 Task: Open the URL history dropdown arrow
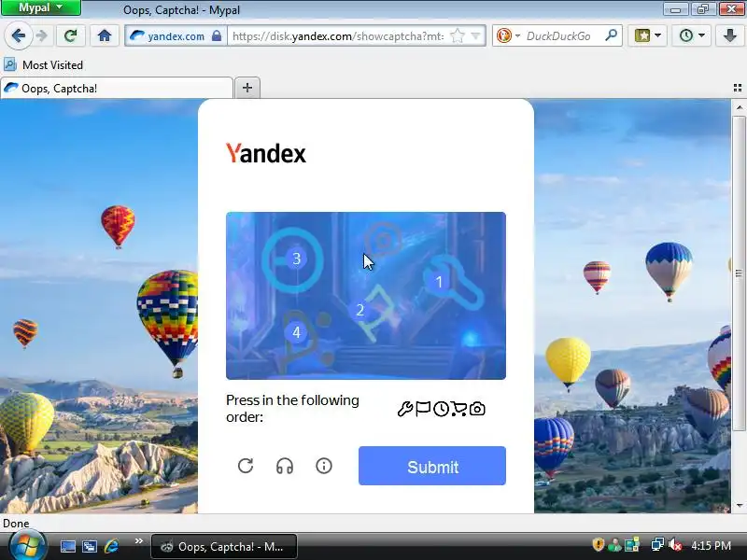[476, 35]
